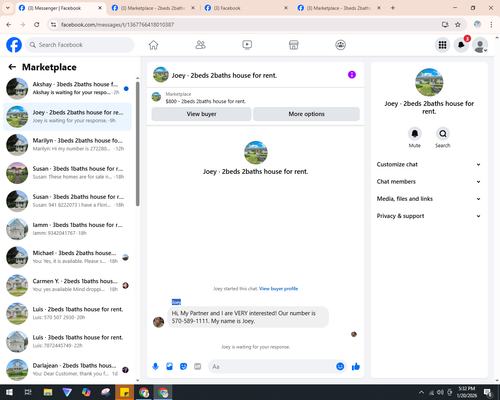Bookmark this page star icon

[x=458, y=25]
